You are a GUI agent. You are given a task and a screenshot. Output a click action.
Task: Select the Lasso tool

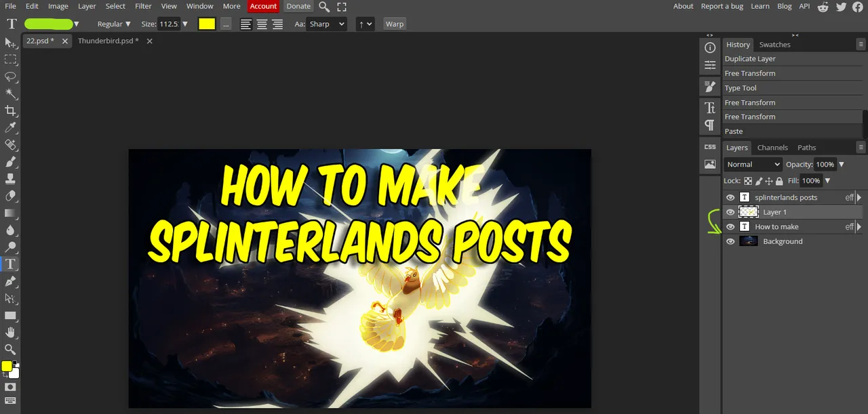(x=10, y=77)
